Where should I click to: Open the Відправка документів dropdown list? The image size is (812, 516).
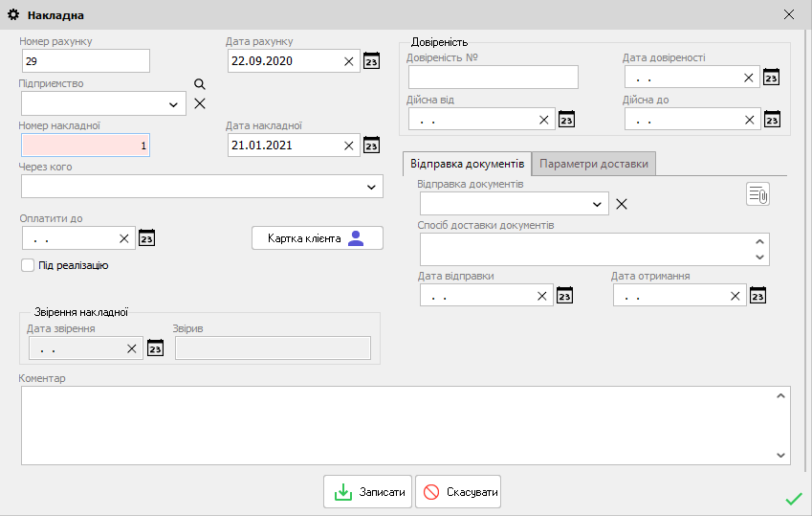coord(598,204)
